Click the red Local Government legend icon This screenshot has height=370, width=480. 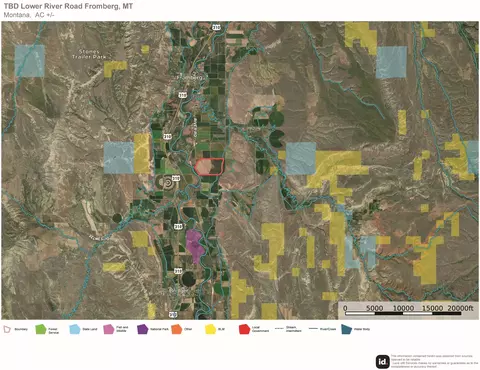click(244, 329)
